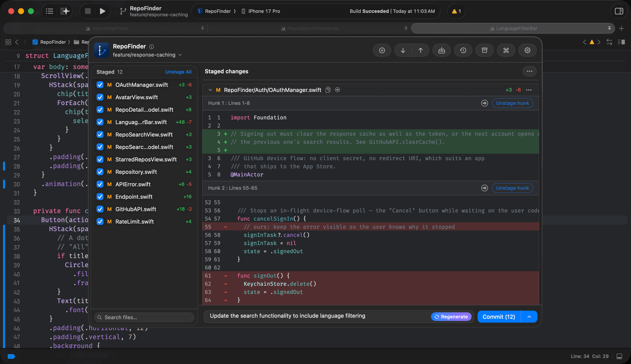Click info icon next to RepoFinder title
The image size is (631, 364).
point(152,47)
